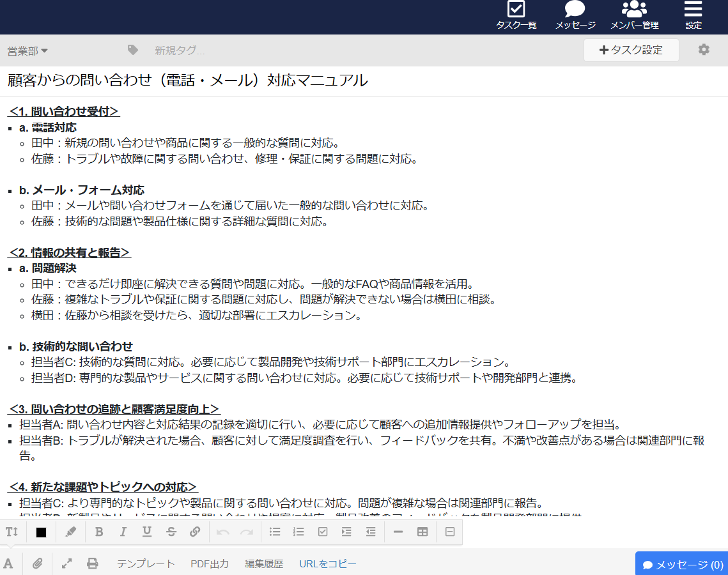Toggle strikethrough formatting
728x575 pixels.
[171, 532]
